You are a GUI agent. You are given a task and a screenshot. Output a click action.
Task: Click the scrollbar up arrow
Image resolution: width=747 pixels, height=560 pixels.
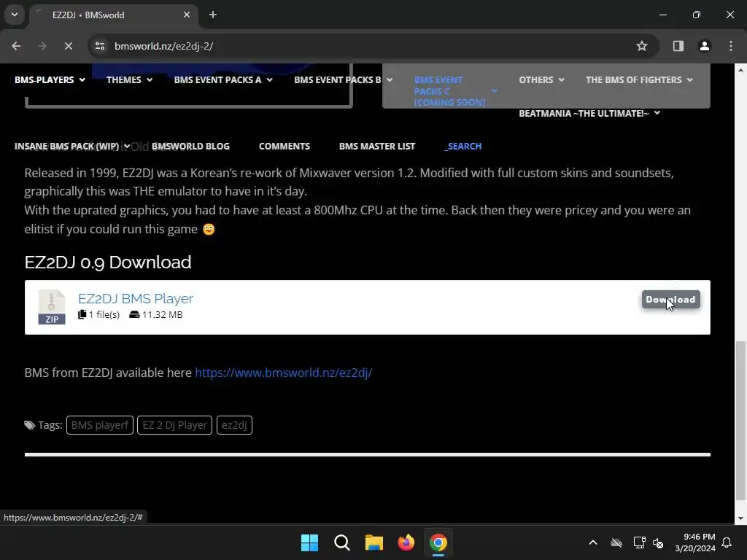coord(740,70)
